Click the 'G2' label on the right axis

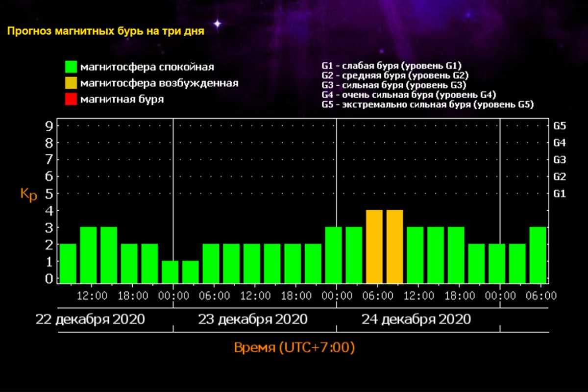pos(560,176)
